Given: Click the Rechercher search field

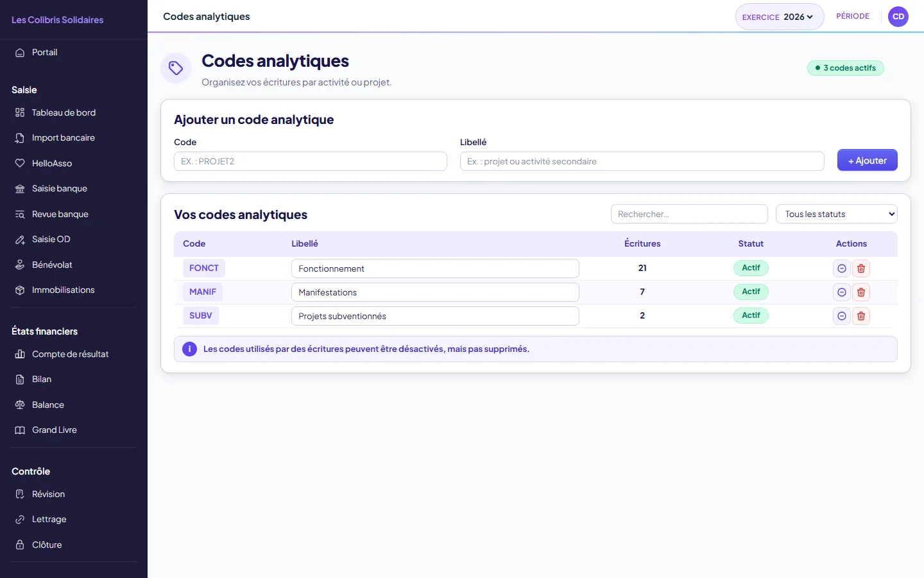Looking at the screenshot, I should 689,214.
